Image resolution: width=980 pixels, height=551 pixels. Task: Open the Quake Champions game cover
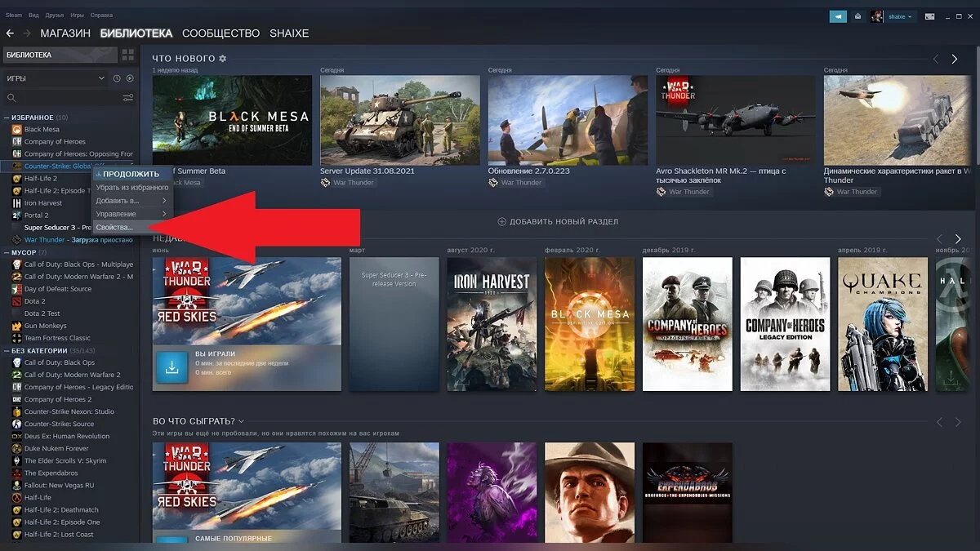pos(883,324)
